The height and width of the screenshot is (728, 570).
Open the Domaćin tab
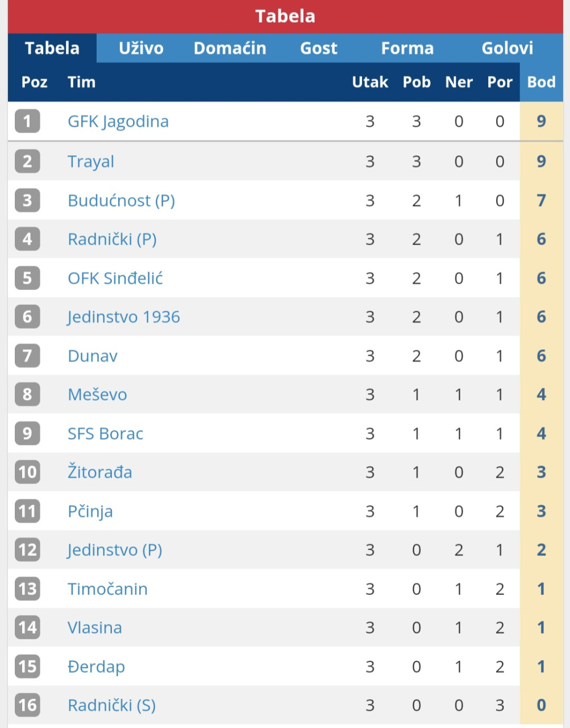230,48
